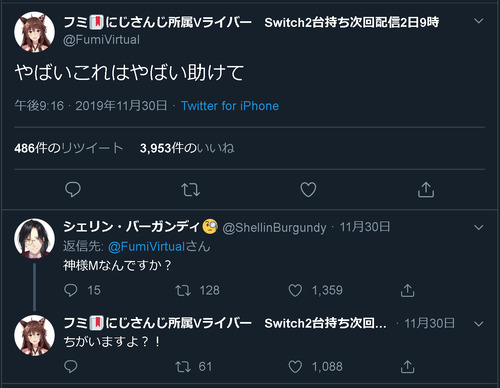Screen dimensions: 500x388
Task: Share ShellinBurgundy's reply tweet
Action: (407, 290)
